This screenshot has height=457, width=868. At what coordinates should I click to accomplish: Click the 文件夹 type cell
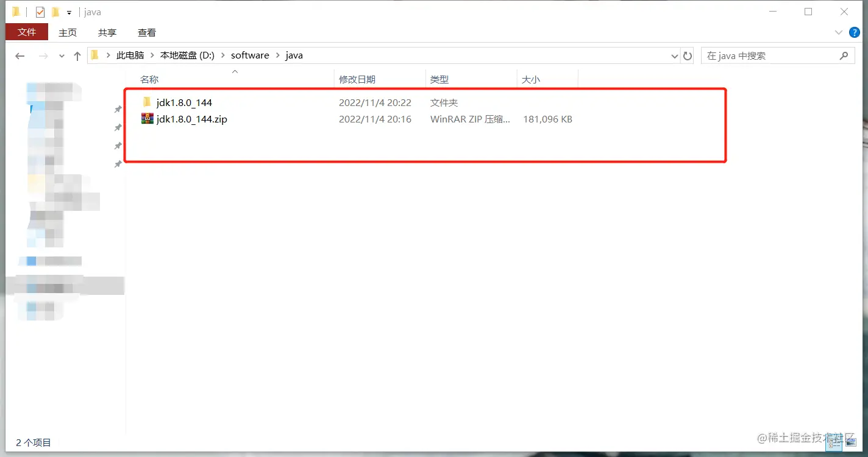[x=444, y=102]
